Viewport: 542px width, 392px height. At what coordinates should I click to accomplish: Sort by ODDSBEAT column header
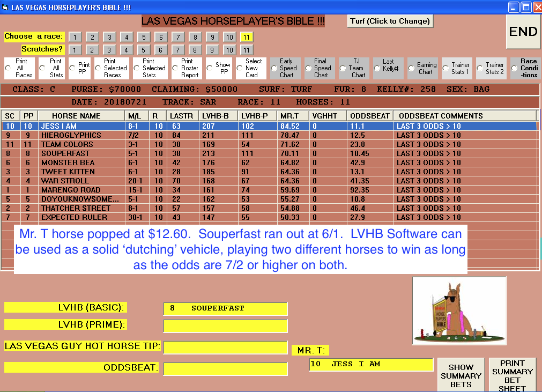[x=370, y=116]
